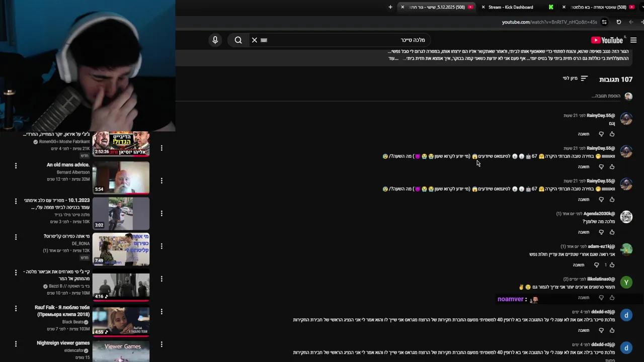Click the youtube.com address bar URL
Image resolution: width=644 pixels, height=362 pixels.
[549, 22]
